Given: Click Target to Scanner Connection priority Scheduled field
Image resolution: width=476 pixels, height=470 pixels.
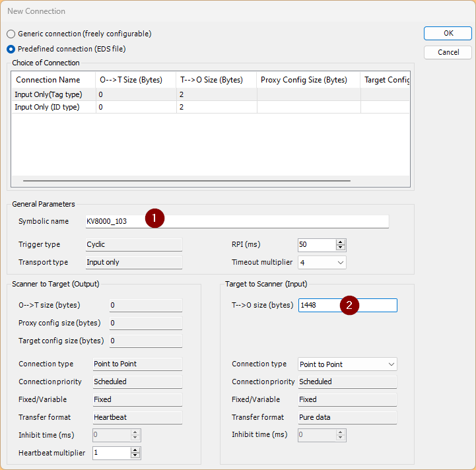Looking at the screenshot, I should point(347,382).
